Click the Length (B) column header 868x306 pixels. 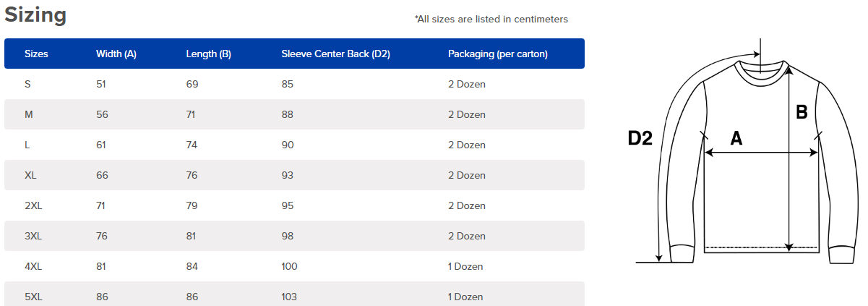pyautogui.click(x=209, y=54)
